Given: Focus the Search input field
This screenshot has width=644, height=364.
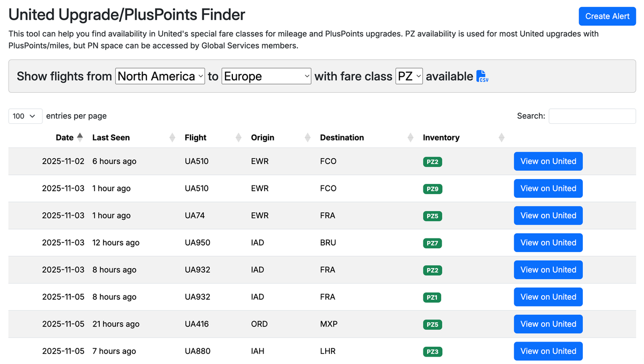Looking at the screenshot, I should [592, 116].
